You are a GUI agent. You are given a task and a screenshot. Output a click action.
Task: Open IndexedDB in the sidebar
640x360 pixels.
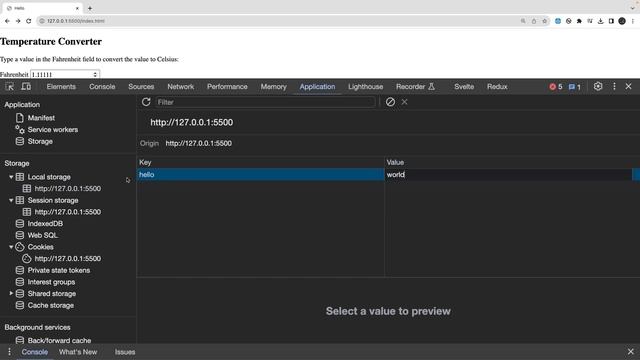[x=45, y=224]
